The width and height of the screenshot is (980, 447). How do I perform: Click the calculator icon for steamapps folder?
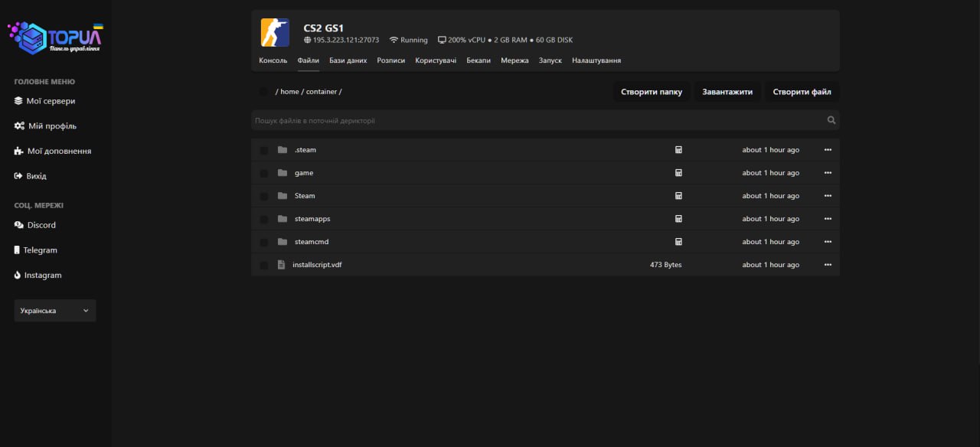tap(678, 219)
